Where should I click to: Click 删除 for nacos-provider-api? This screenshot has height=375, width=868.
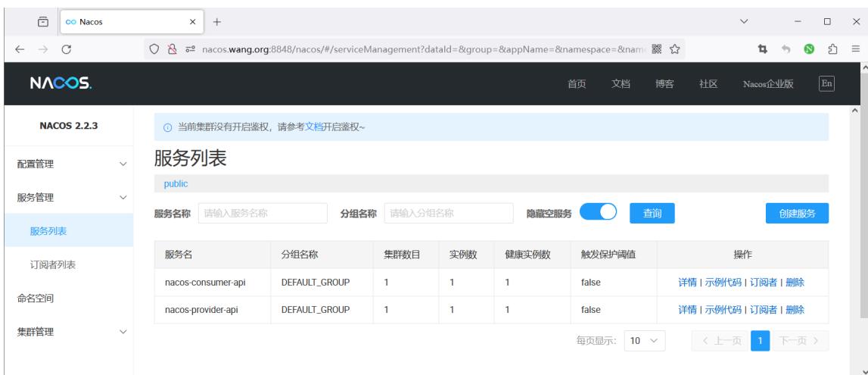point(795,310)
